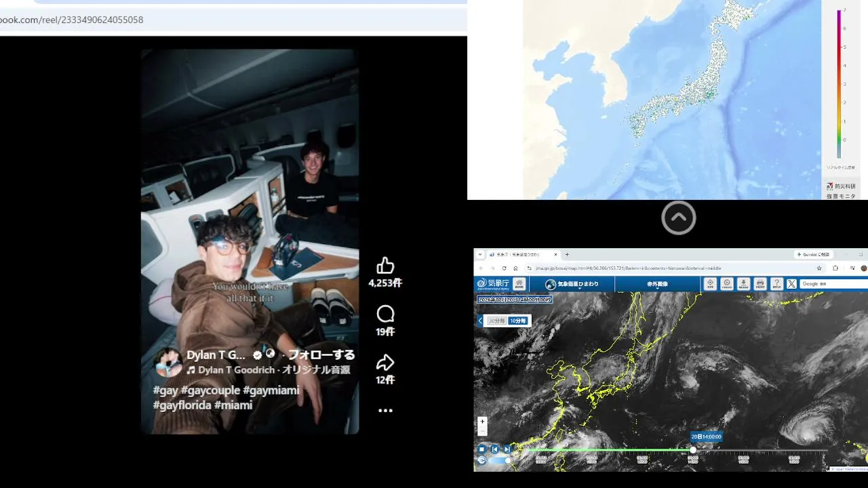Like the reel with the thumbs-up icon

click(385, 265)
